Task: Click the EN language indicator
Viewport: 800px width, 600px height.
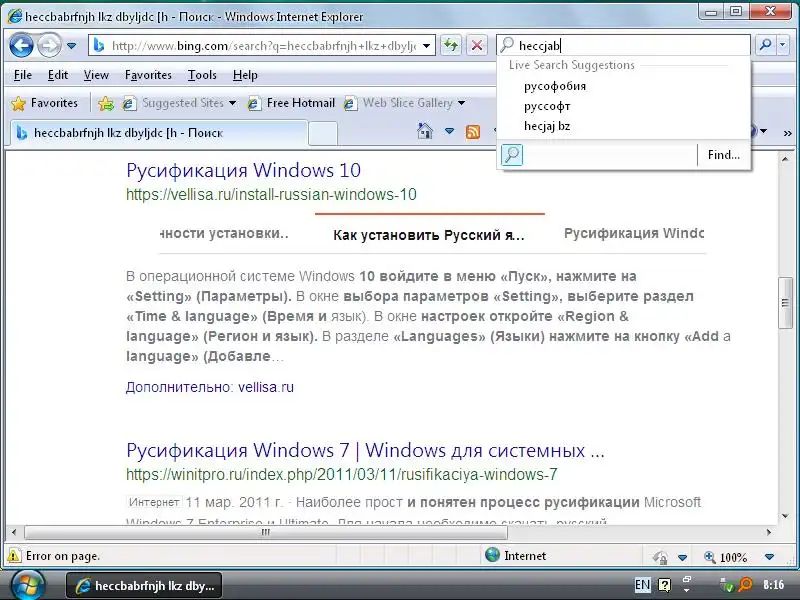Action: point(642,585)
